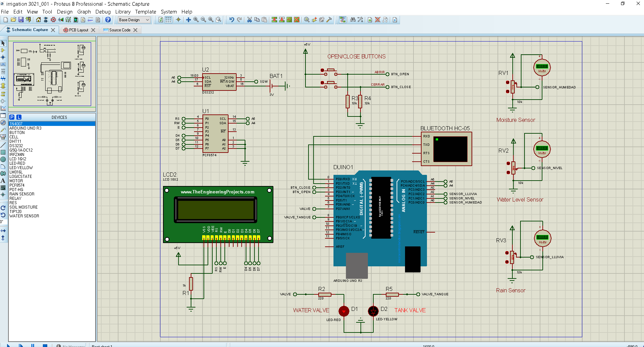Click the New Project icon
The image size is (644, 347).
tap(6, 20)
